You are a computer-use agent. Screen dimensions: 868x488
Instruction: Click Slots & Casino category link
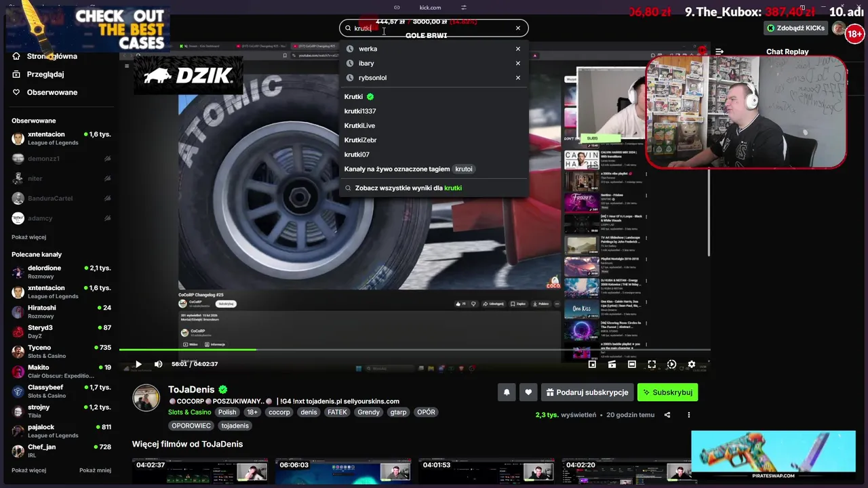(x=189, y=412)
